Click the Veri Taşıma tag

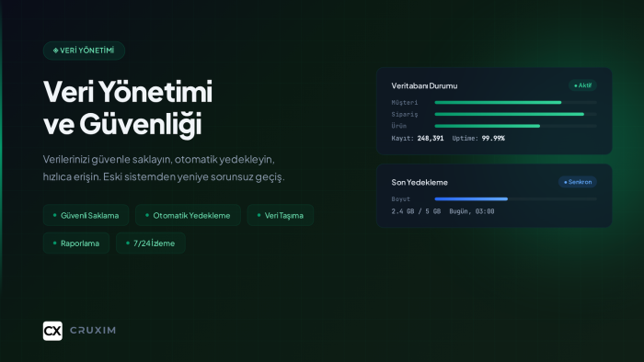pyautogui.click(x=280, y=215)
